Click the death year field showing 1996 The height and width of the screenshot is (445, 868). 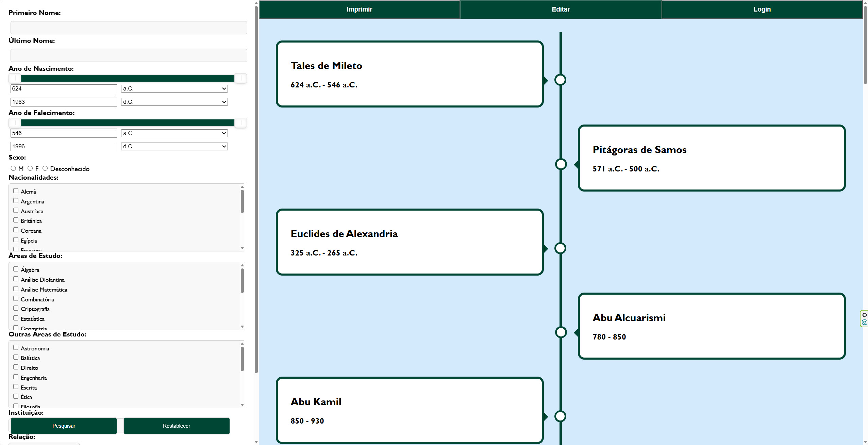[x=64, y=147]
